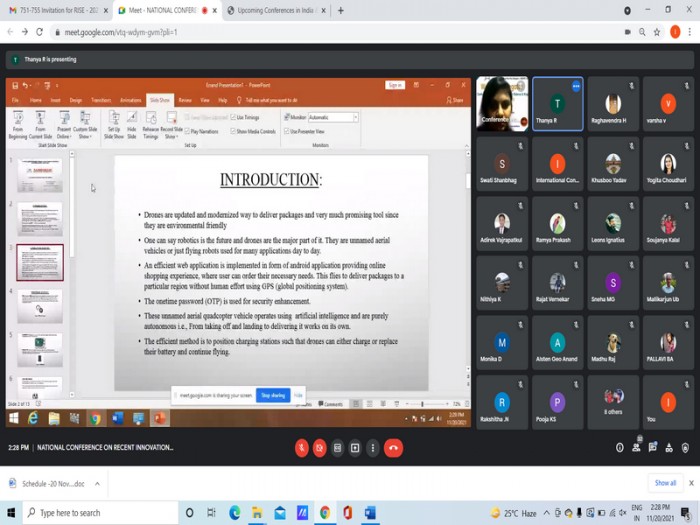Open the Meet participants people panel icon

point(637,448)
